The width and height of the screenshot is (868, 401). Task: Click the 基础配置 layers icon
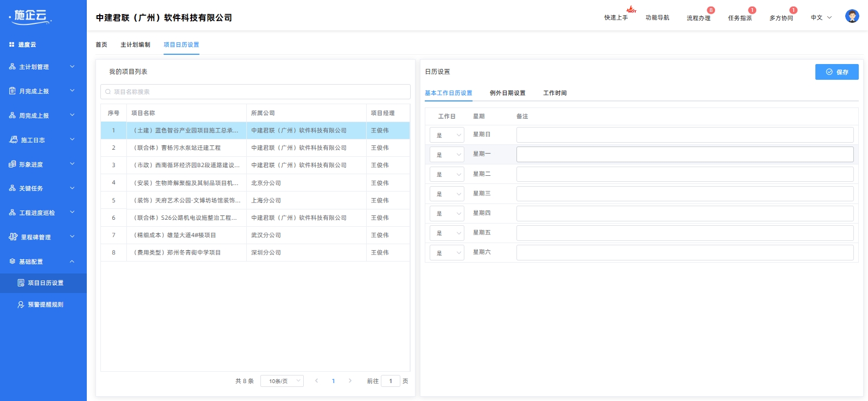tap(12, 261)
